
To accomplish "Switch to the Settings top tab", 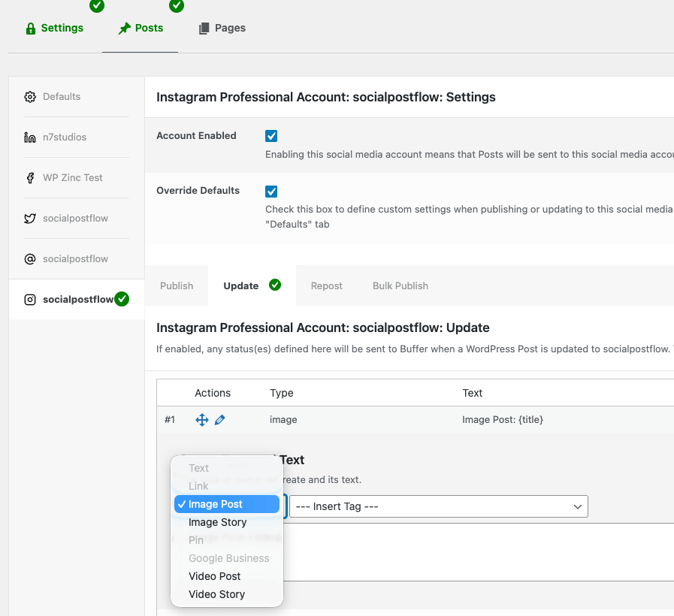I will click(55, 29).
